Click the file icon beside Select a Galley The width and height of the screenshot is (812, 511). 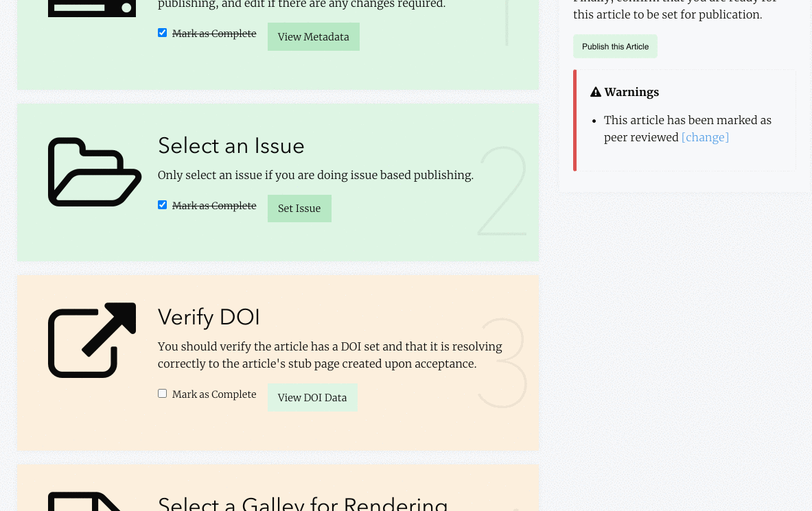click(85, 501)
